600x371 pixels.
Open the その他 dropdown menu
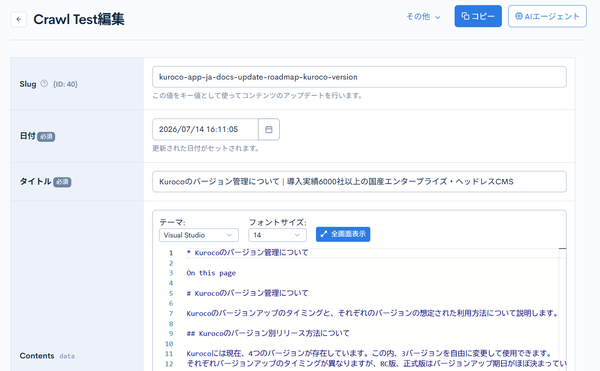(423, 16)
